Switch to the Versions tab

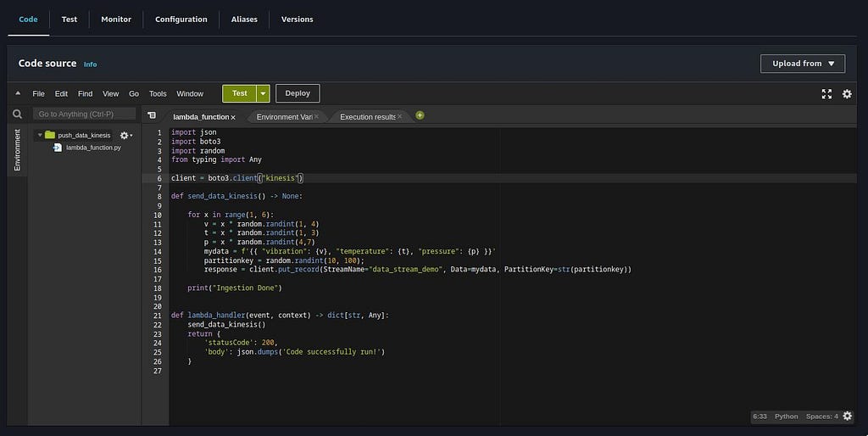tap(298, 19)
